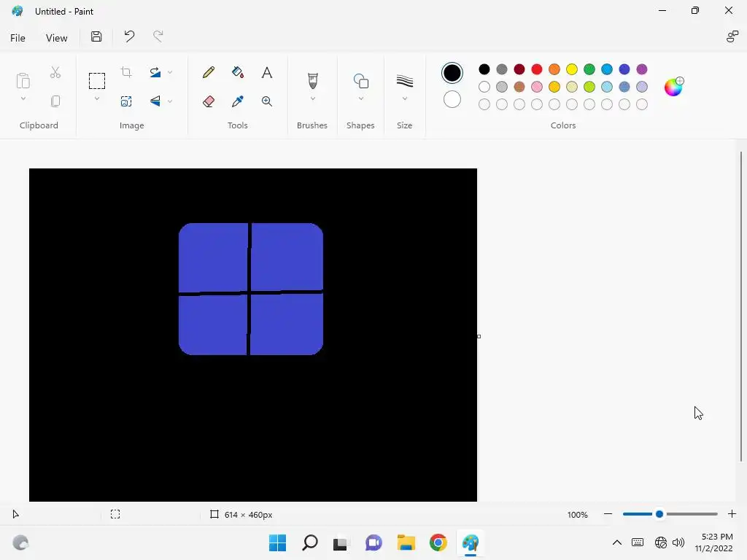The height and width of the screenshot is (560, 747).
Task: Expand the Size dropdown chevron
Action: click(404, 98)
